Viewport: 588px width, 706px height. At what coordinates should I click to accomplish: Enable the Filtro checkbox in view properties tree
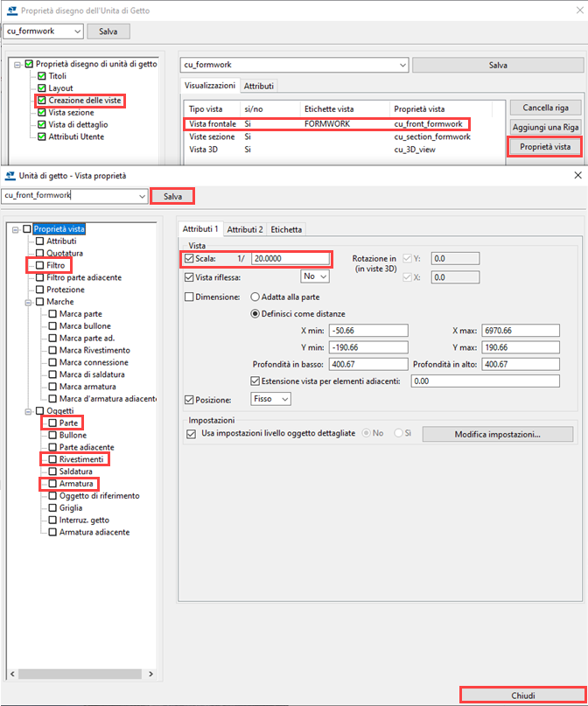[x=39, y=265]
